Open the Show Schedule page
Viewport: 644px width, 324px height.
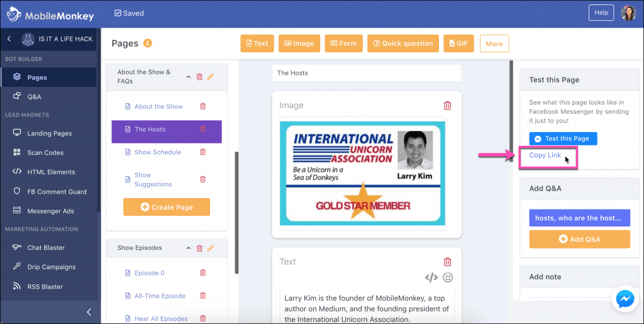(x=158, y=152)
